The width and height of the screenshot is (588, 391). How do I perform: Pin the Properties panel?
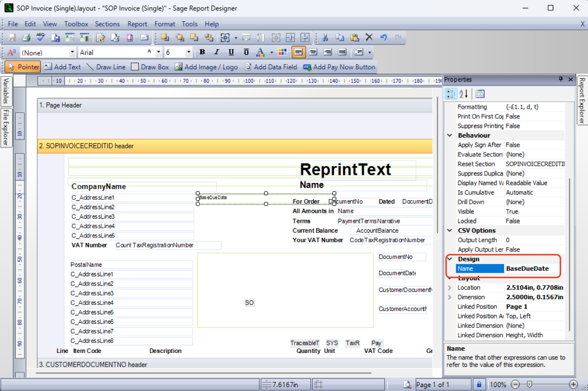point(561,80)
